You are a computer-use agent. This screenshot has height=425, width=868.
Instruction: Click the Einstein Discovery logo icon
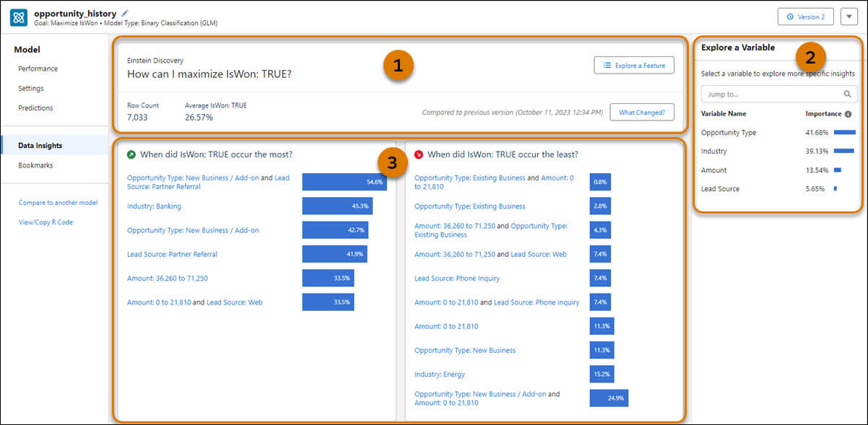click(x=18, y=17)
